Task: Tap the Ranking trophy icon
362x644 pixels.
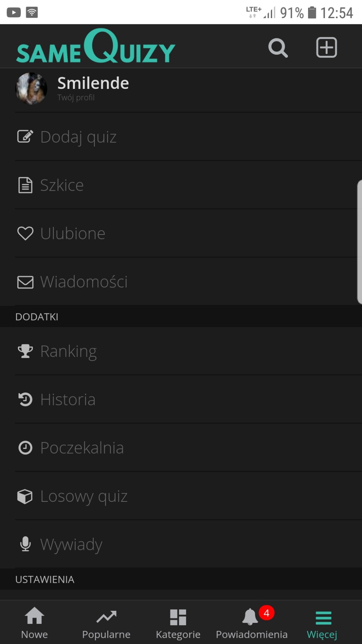Action: pos(25,351)
